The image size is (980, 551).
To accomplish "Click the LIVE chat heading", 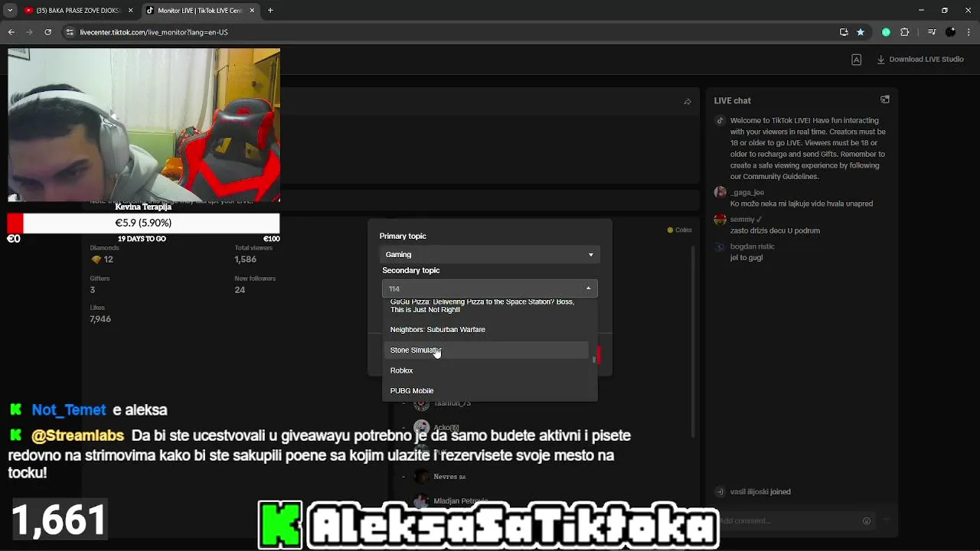I will (732, 100).
